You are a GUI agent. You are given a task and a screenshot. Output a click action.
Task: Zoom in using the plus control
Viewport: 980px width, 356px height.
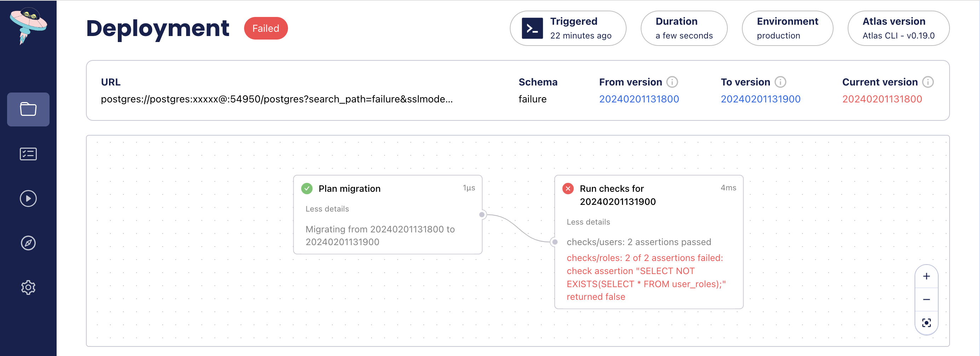[926, 276]
